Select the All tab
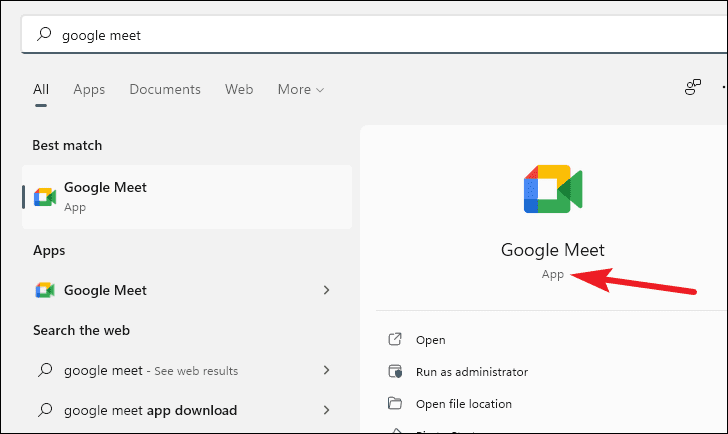Viewport: 728px width, 434px height. click(41, 89)
